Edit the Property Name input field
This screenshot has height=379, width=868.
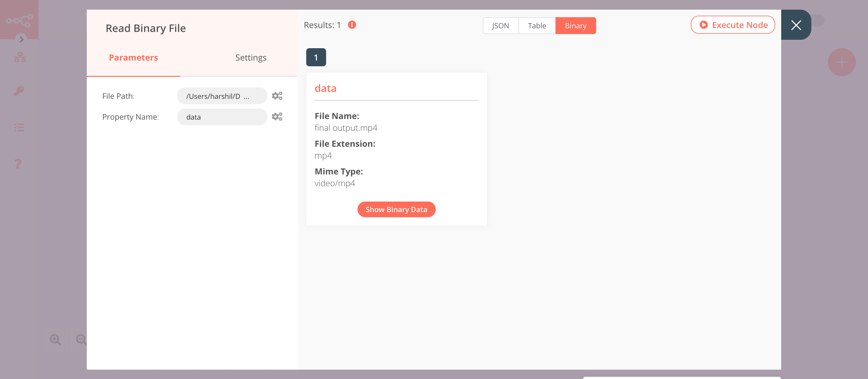click(222, 117)
